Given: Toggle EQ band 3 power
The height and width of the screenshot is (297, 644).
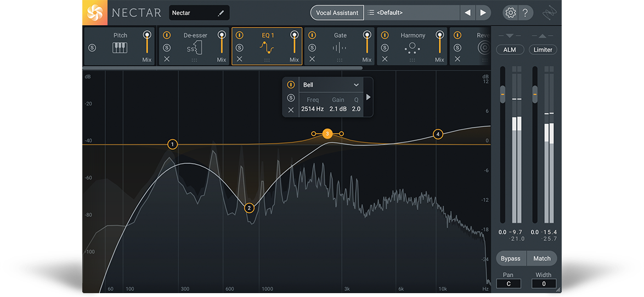Looking at the screenshot, I should 291,85.
